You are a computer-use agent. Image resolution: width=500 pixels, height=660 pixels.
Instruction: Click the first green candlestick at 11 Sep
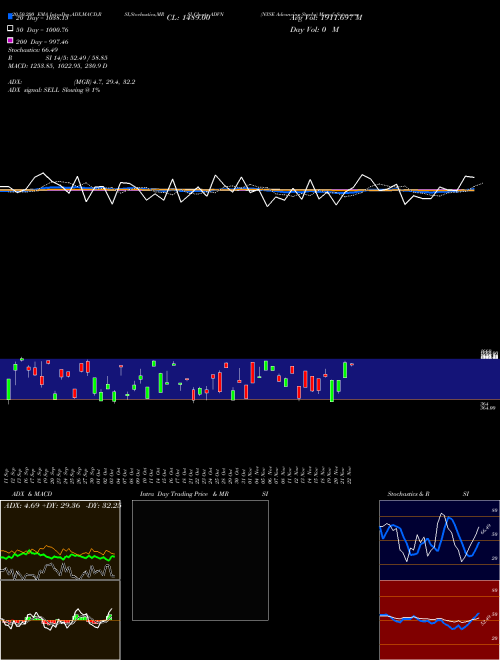tap(8, 389)
